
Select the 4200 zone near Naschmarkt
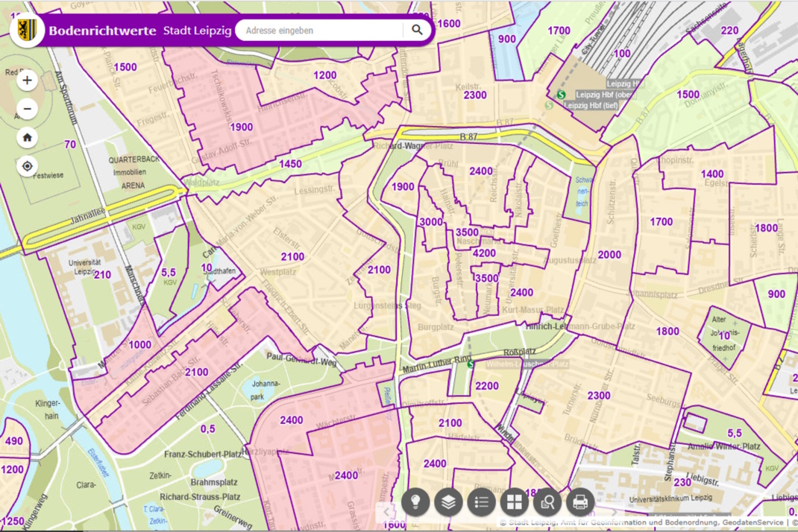click(485, 253)
